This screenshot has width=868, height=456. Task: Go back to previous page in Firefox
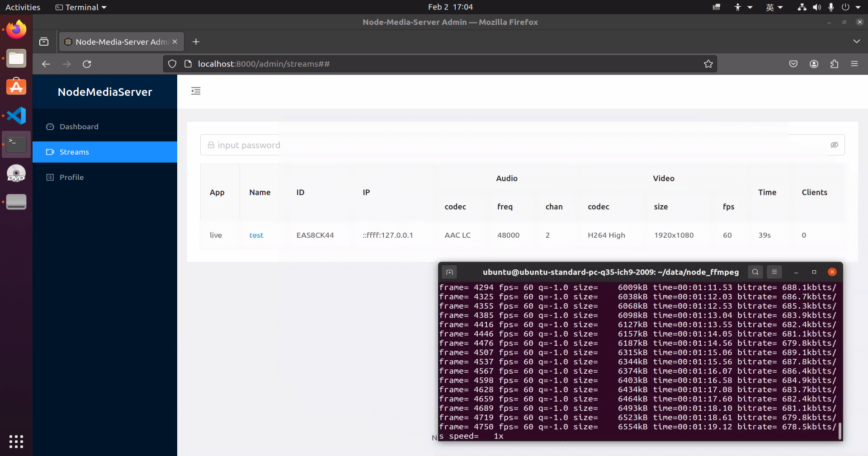pos(46,64)
